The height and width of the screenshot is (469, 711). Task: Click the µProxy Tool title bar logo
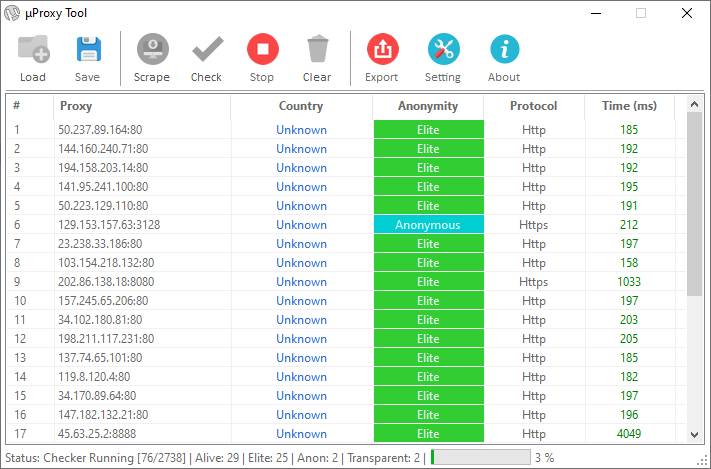tap(12, 13)
